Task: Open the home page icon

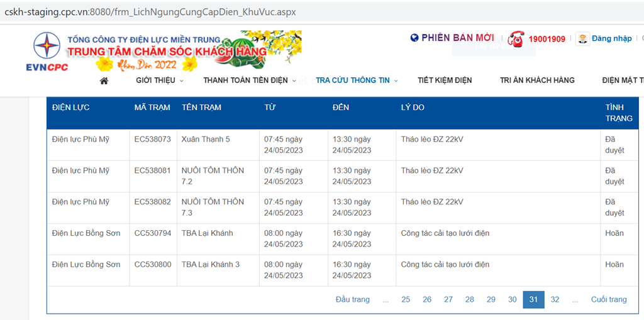Action: (104, 80)
